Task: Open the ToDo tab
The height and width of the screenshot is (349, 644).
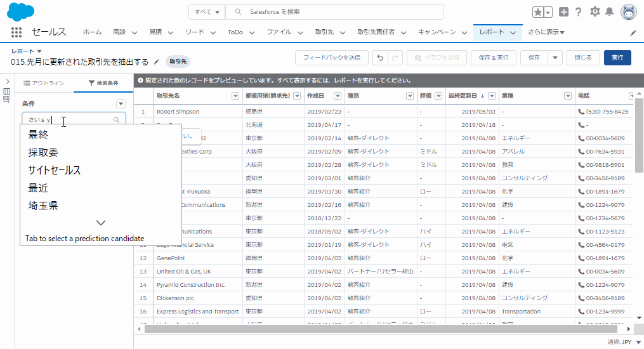Action: [x=235, y=32]
